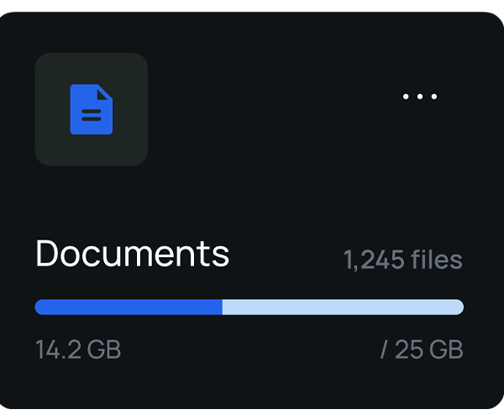Viewport: 504px width, 420px height.
Task: View the file count for Documents
Action: [402, 260]
